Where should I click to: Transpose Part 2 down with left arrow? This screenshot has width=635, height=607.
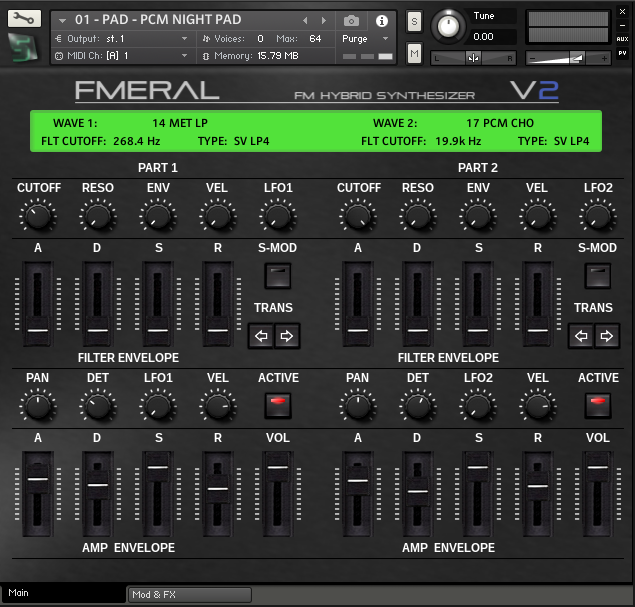click(581, 336)
